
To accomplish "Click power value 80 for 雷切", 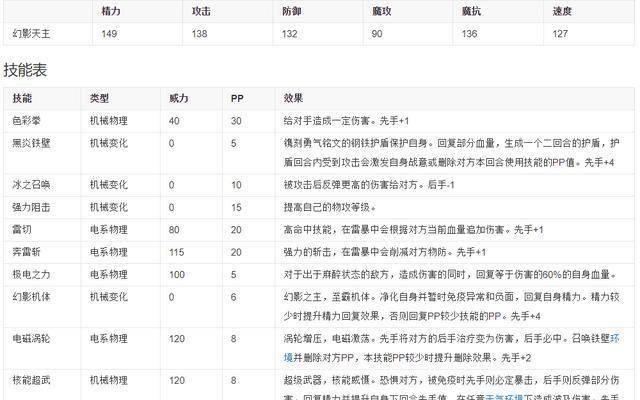I will 174,230.
